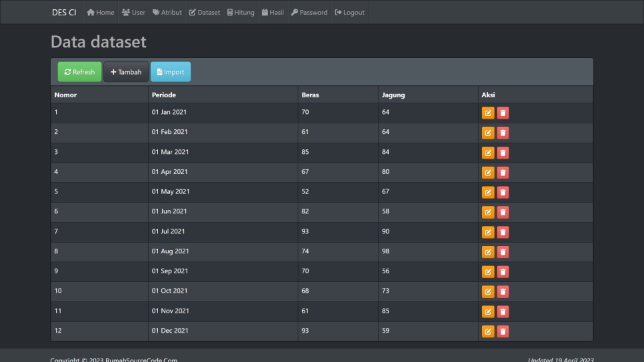This screenshot has height=362, width=644.
Task: Edit the 01 Mar 2021 record
Action: (488, 153)
